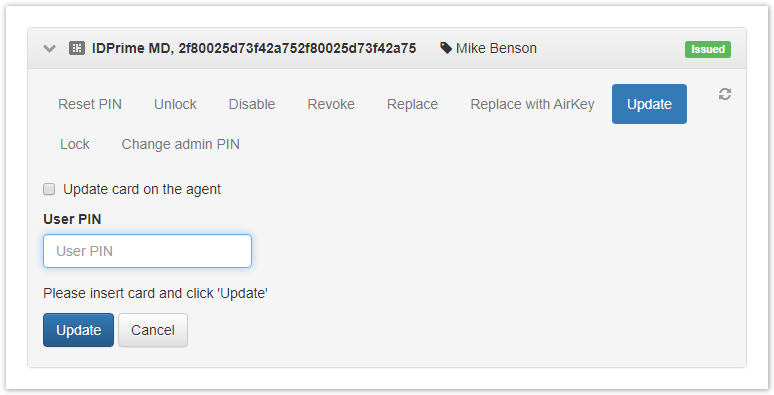Choose Replace with AirKey
Viewport: 774px width, 395px height.
pyautogui.click(x=532, y=104)
